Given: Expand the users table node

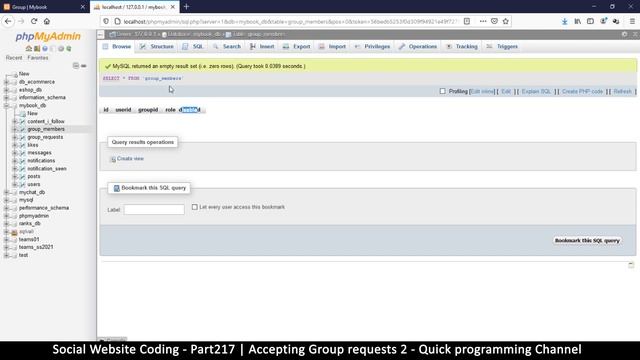Looking at the screenshot, I should tap(15, 184).
